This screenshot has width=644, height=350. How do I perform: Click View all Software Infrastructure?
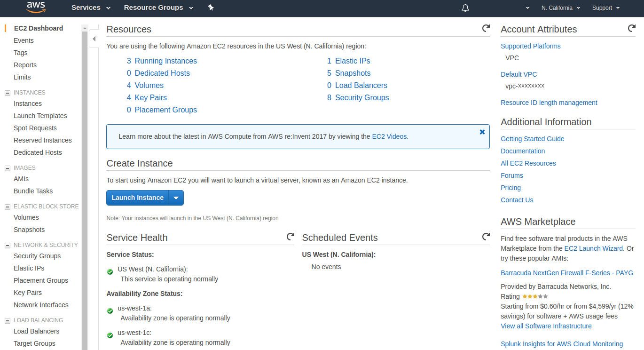(x=546, y=326)
